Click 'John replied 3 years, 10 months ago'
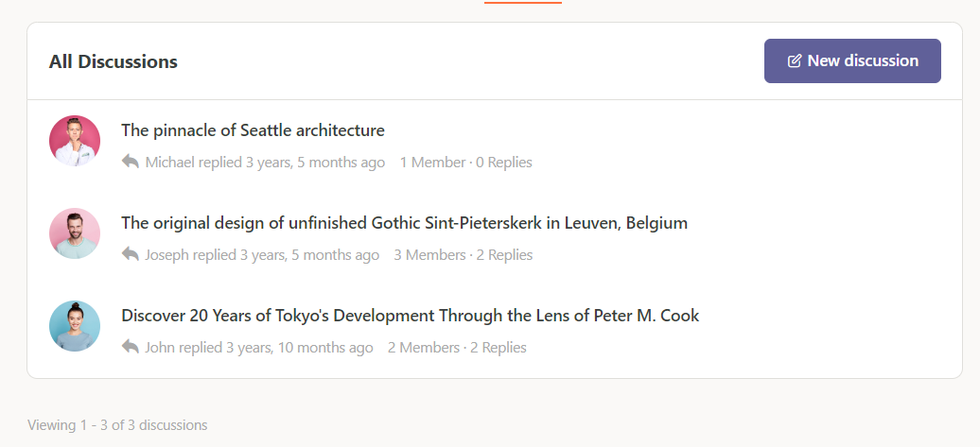Viewport: 980px width, 447px height. [x=259, y=347]
